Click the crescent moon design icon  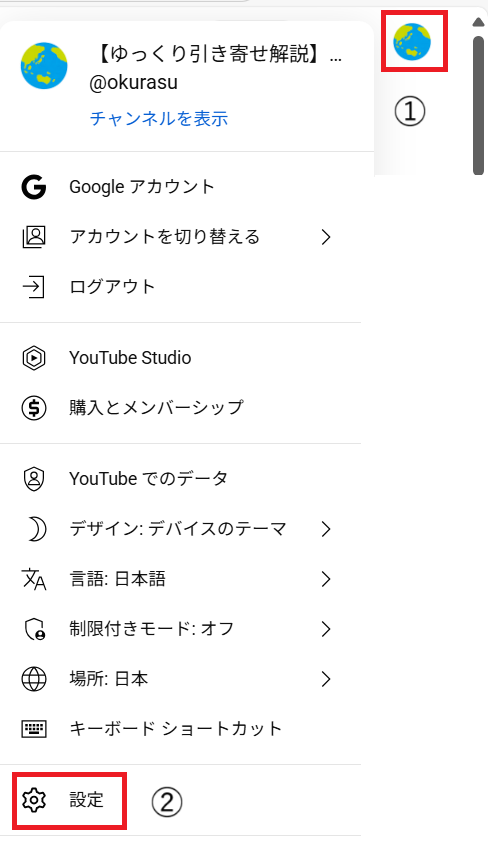pyautogui.click(x=35, y=529)
